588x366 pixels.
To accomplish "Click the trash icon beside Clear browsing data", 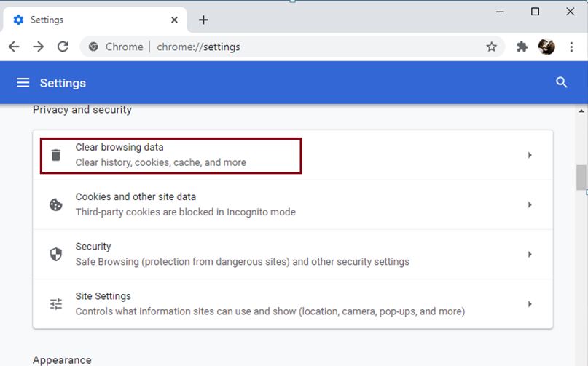I will pos(56,155).
